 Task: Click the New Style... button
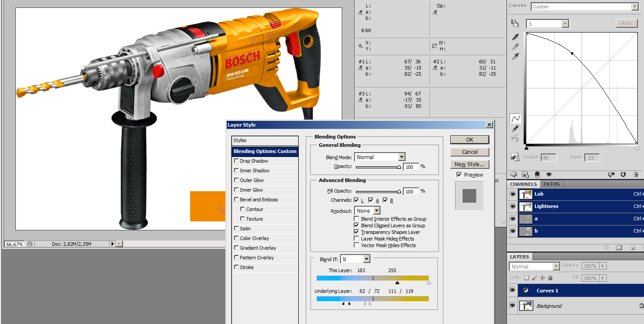(x=470, y=164)
